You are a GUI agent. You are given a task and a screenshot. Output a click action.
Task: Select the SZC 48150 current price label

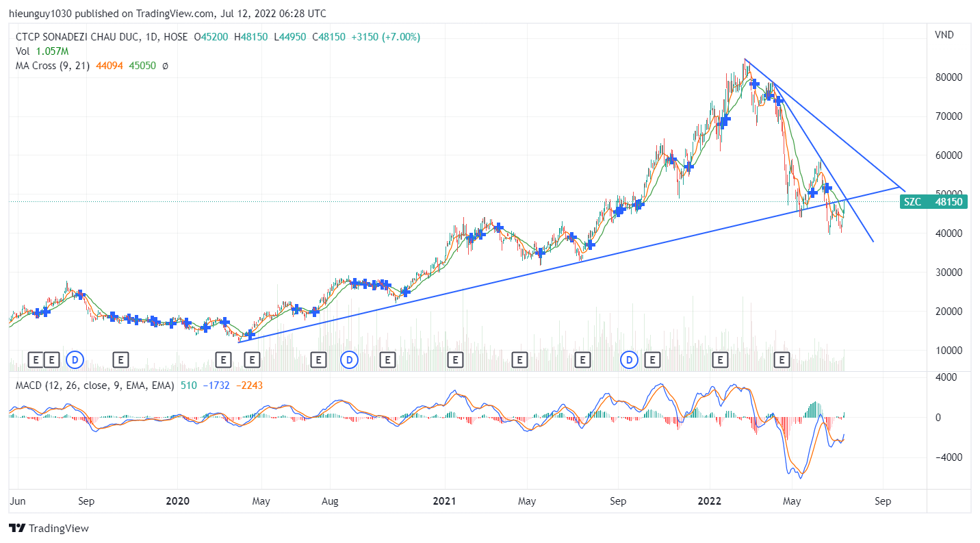933,202
